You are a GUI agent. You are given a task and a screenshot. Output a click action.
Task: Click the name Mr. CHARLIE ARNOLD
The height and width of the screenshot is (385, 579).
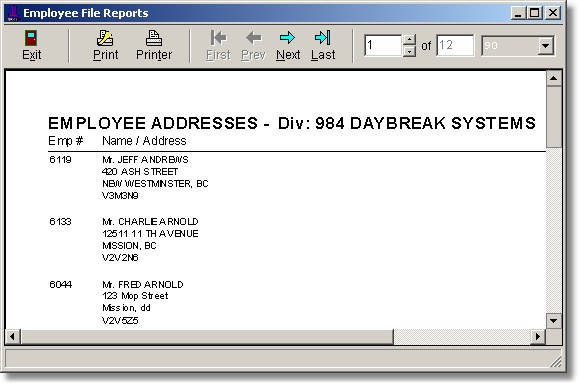point(150,221)
